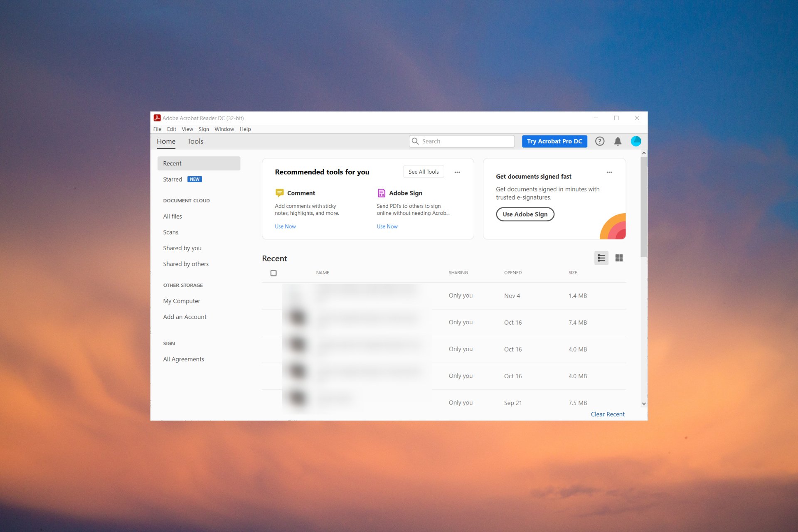Screen dimensions: 798x532
Task: Open the Tools tab
Action: coord(195,141)
